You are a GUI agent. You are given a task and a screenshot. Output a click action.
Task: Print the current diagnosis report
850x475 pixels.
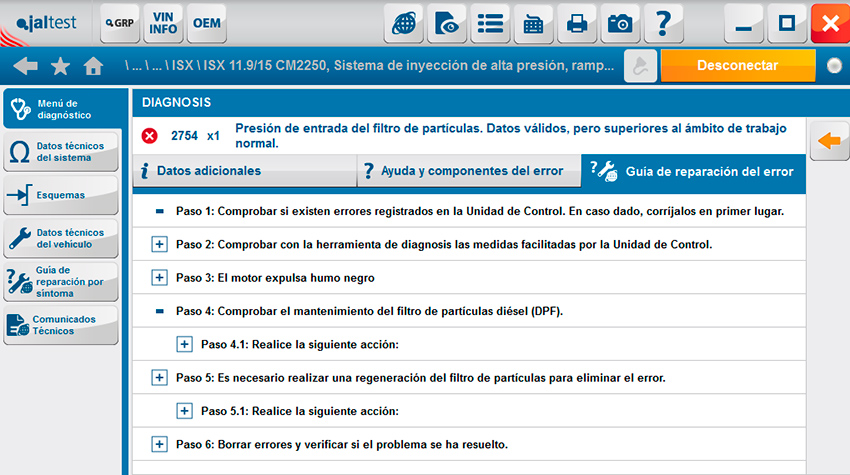pyautogui.click(x=577, y=23)
